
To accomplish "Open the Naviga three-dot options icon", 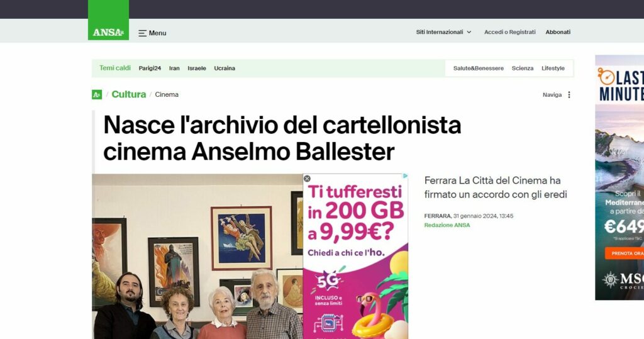I will (569, 94).
